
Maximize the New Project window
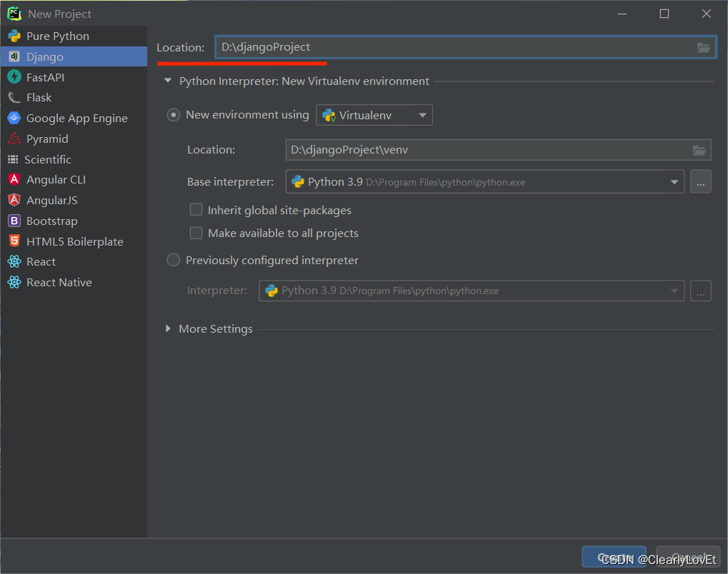click(664, 14)
